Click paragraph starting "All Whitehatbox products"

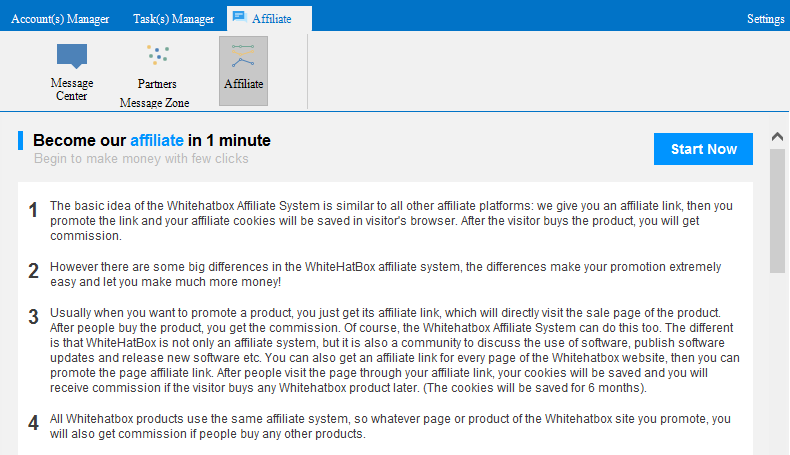point(390,427)
